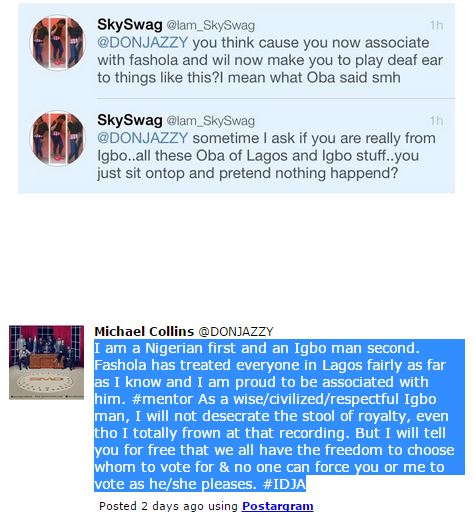The image size is (475, 523).
Task: Open @DONJAZZY mention in 'deaf ear' tweet
Action: [143, 43]
